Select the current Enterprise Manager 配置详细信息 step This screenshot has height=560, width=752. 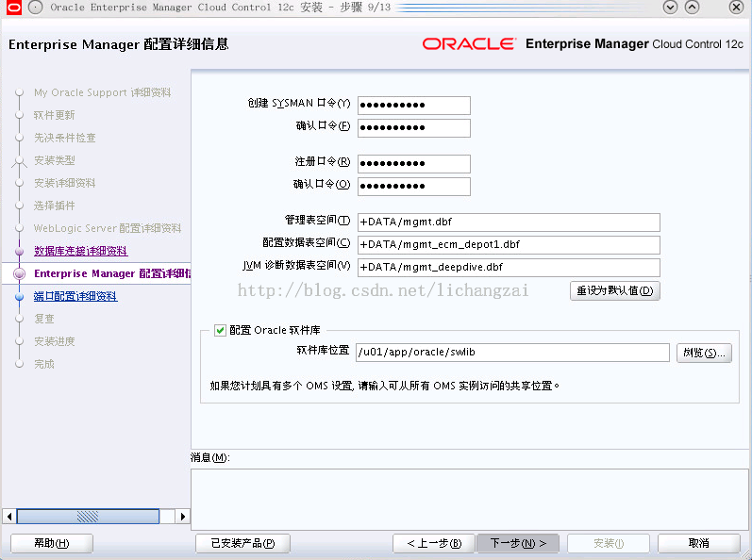coord(112,273)
